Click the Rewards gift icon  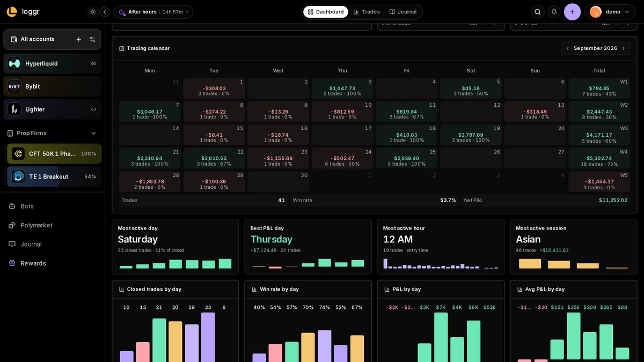click(12, 263)
